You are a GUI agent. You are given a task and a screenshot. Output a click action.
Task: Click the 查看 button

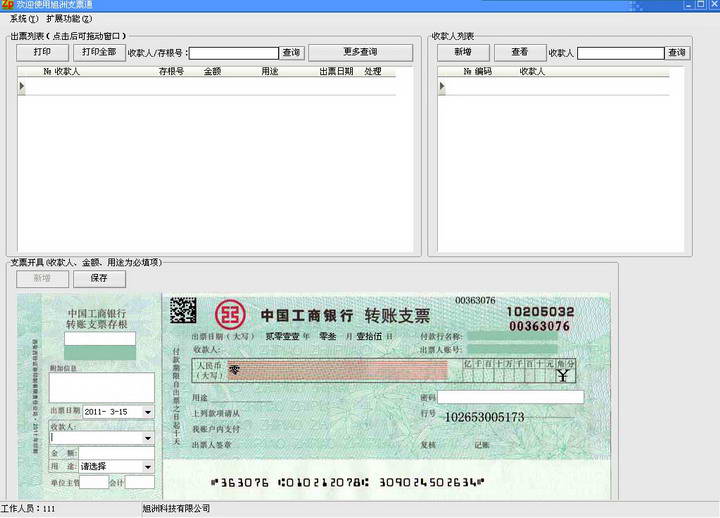tap(520, 52)
